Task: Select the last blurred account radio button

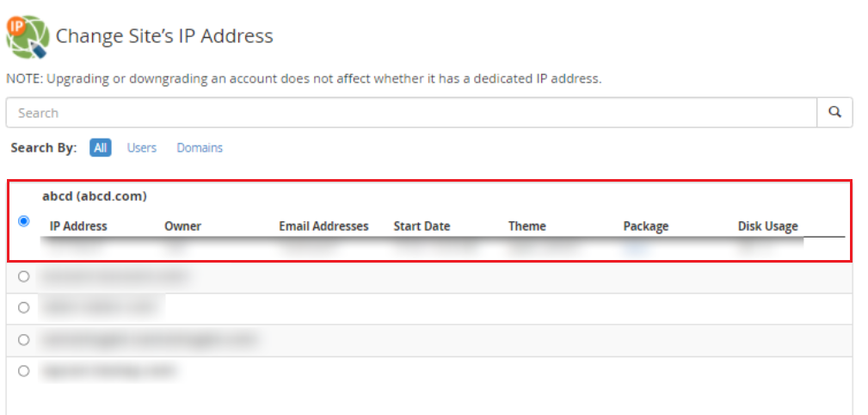Action: click(x=24, y=371)
